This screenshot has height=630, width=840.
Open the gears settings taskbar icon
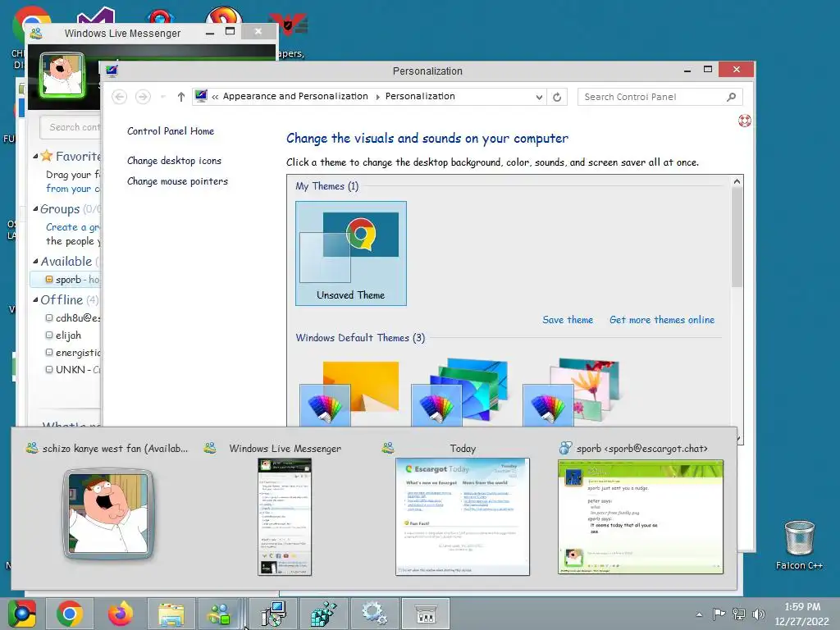pyautogui.click(x=374, y=614)
